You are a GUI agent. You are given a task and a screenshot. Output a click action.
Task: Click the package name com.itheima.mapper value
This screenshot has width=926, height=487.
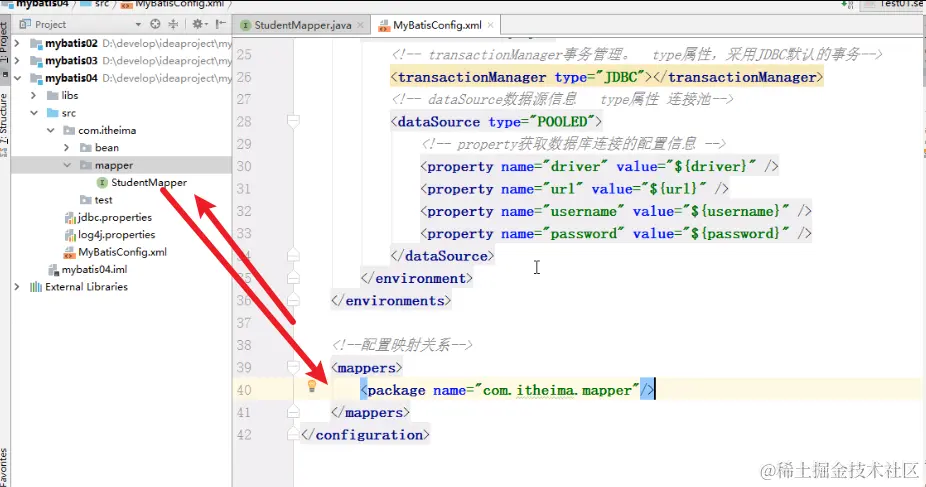[x=557, y=390]
